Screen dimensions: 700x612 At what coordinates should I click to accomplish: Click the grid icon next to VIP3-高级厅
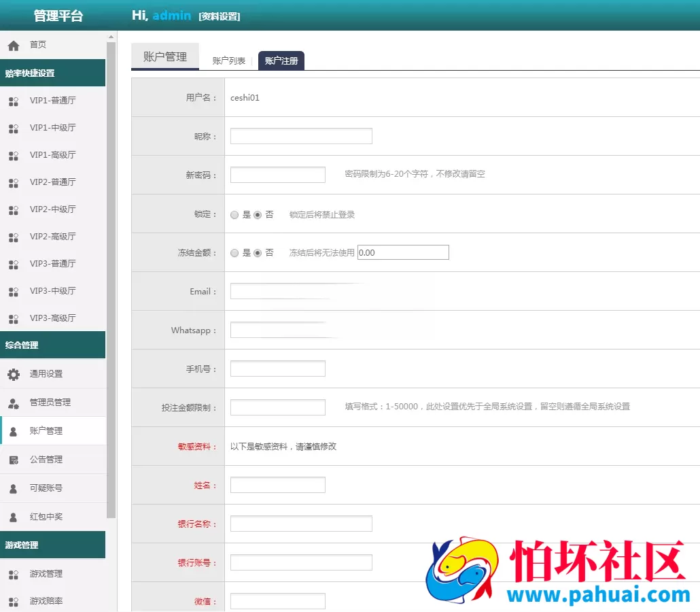[x=14, y=319]
